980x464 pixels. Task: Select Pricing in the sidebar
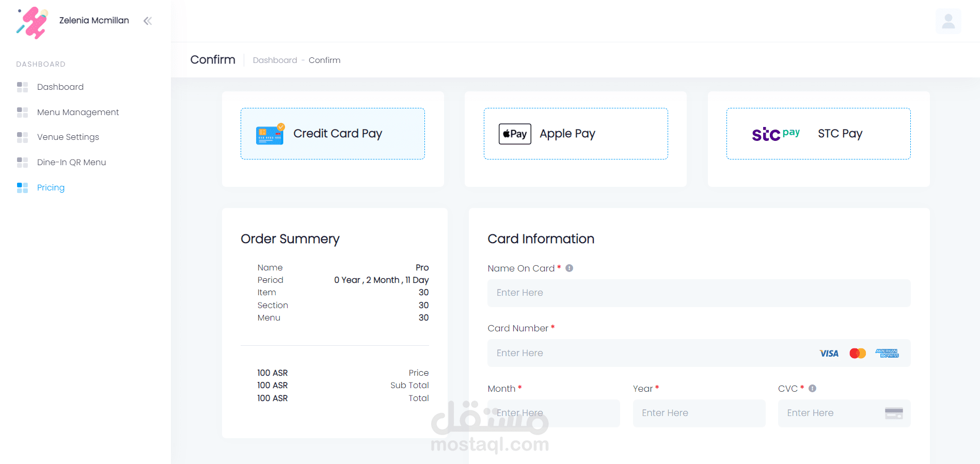pyautogui.click(x=51, y=187)
